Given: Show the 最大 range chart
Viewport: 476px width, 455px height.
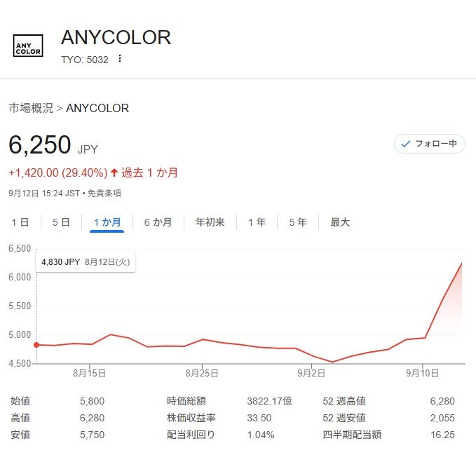Looking at the screenshot, I should tap(340, 222).
